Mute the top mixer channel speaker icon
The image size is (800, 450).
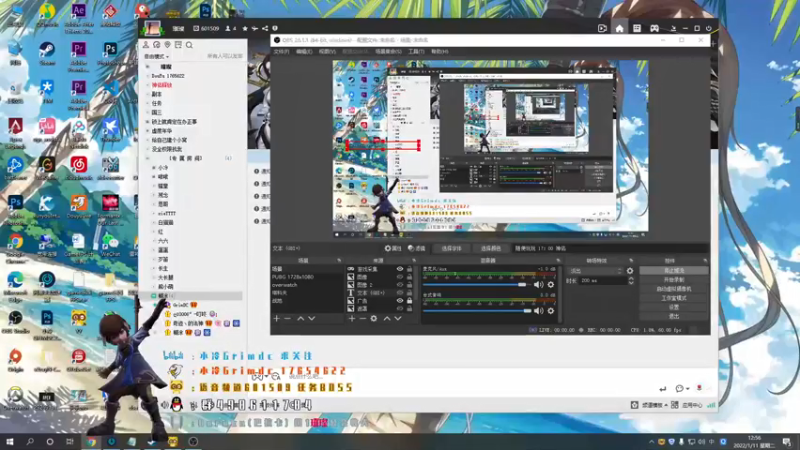coord(538,285)
